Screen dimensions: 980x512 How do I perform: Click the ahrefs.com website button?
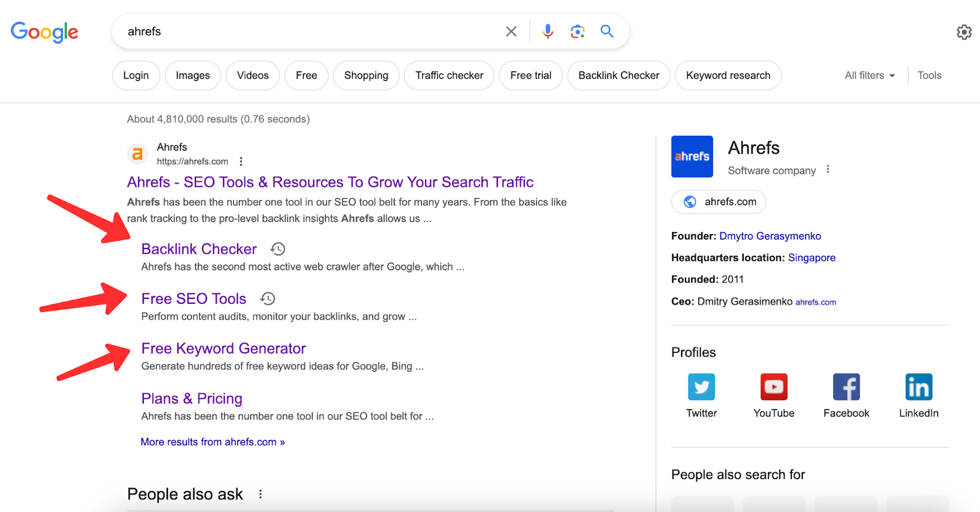[719, 201]
